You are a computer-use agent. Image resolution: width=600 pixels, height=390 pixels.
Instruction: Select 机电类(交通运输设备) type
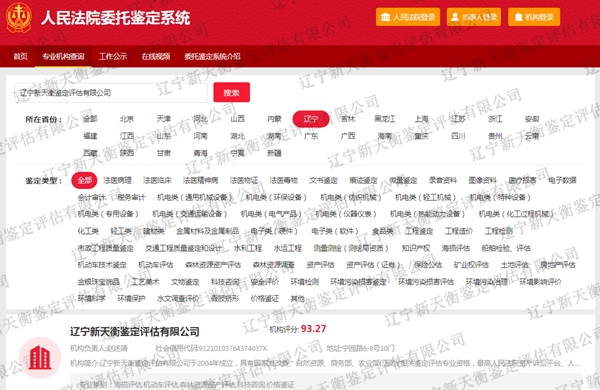pos(189,214)
